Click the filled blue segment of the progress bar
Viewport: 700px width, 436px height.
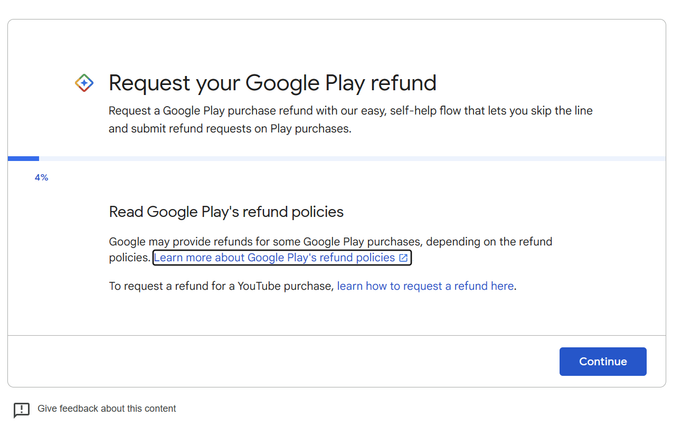(23, 158)
